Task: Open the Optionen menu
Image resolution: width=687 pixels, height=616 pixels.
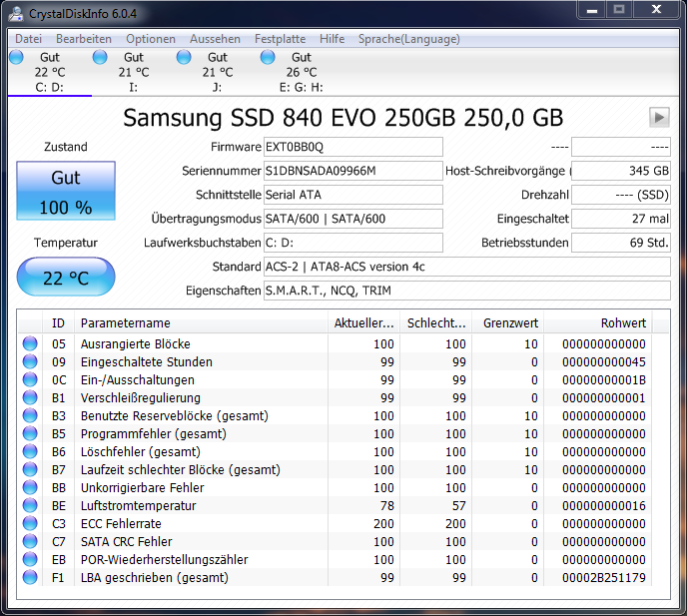Action: click(x=151, y=39)
